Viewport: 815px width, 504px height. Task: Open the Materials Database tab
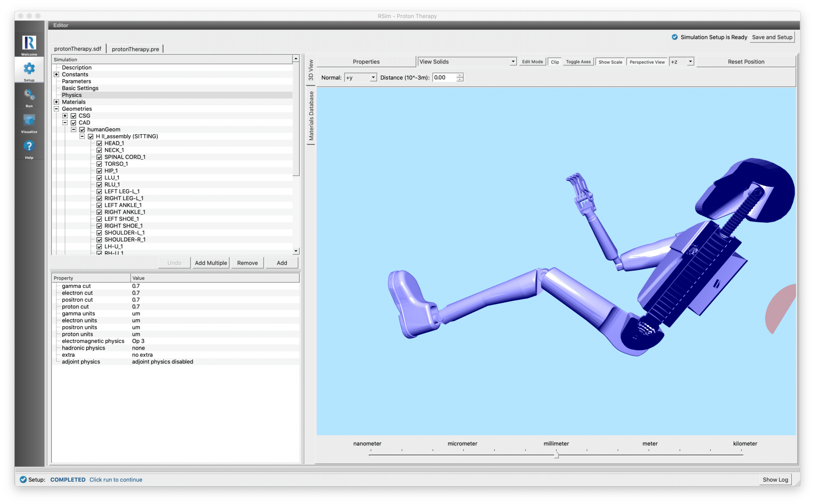tap(312, 115)
